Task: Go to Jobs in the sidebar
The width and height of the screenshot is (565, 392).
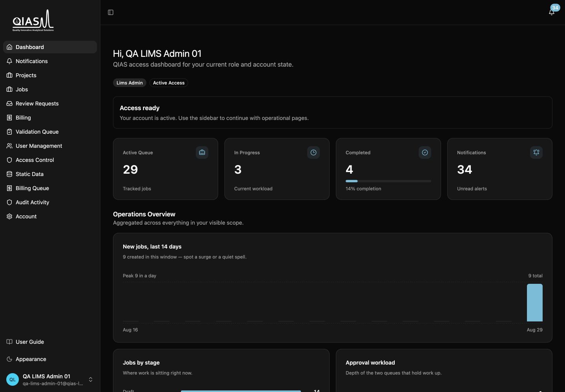Action: tap(50, 89)
